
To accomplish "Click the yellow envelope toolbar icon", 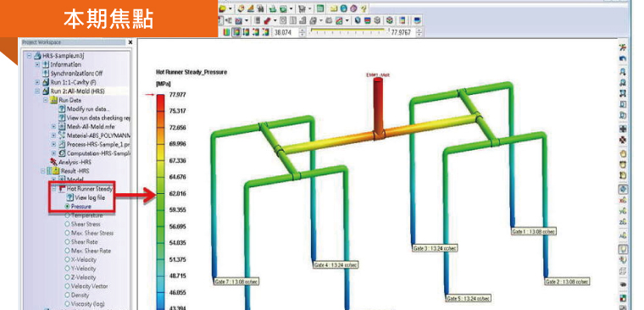I will click(334, 8).
